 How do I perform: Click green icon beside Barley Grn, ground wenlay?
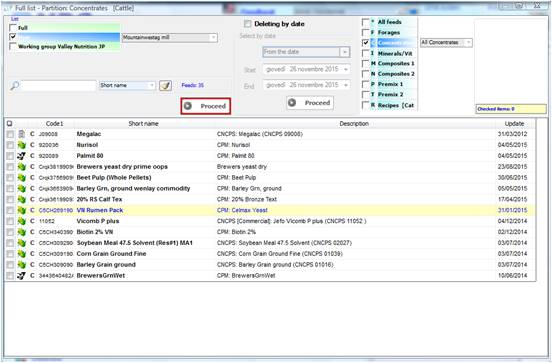tap(21, 188)
